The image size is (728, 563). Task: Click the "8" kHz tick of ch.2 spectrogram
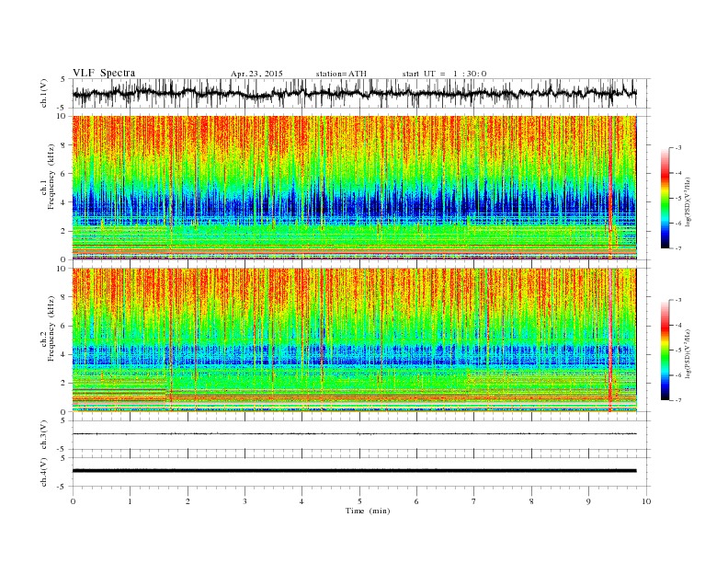[x=64, y=297]
